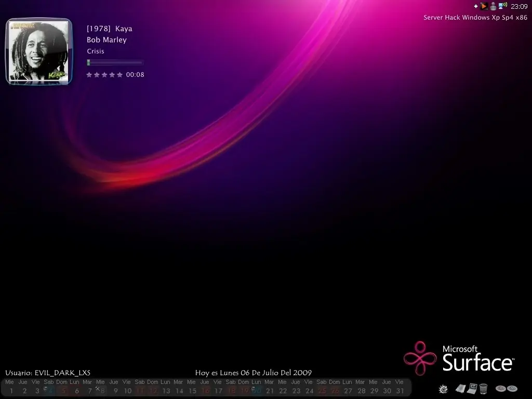Open the recycle bin dock icon
This screenshot has width=532, height=399.
(x=484, y=389)
